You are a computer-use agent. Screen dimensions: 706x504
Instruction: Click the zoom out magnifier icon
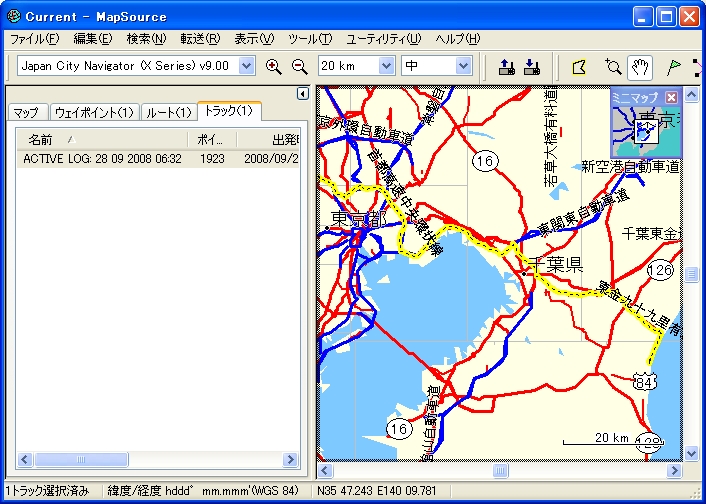tap(299, 67)
